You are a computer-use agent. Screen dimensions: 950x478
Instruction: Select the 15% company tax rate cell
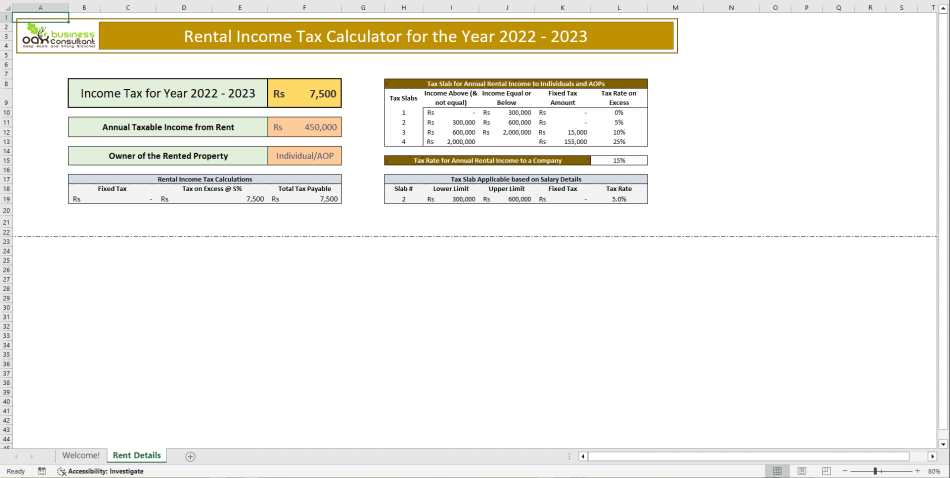619,160
